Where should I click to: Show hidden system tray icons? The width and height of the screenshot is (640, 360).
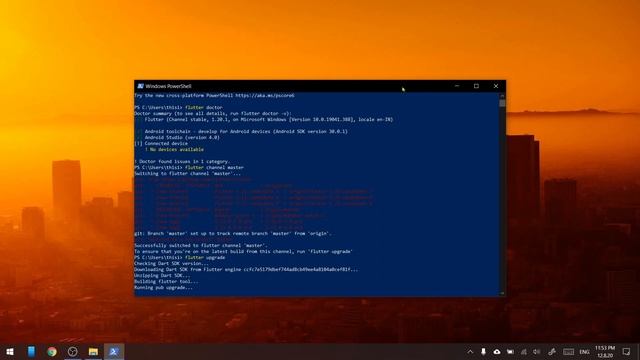[470, 351]
